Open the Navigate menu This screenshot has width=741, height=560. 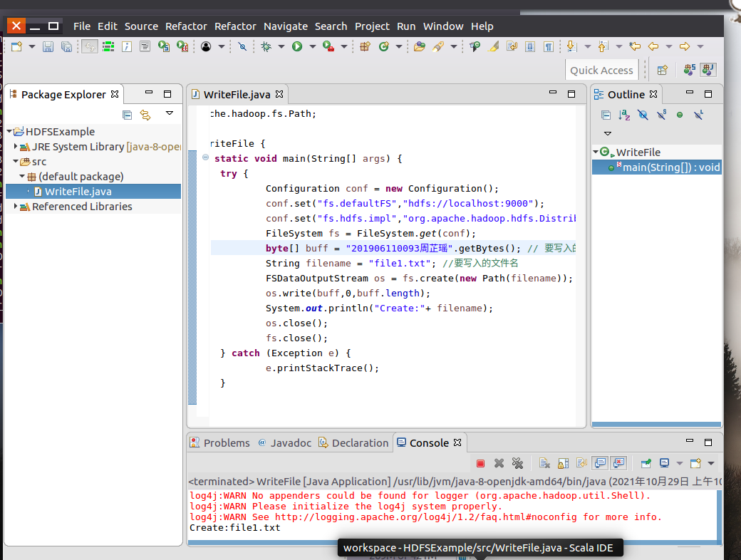tap(285, 26)
